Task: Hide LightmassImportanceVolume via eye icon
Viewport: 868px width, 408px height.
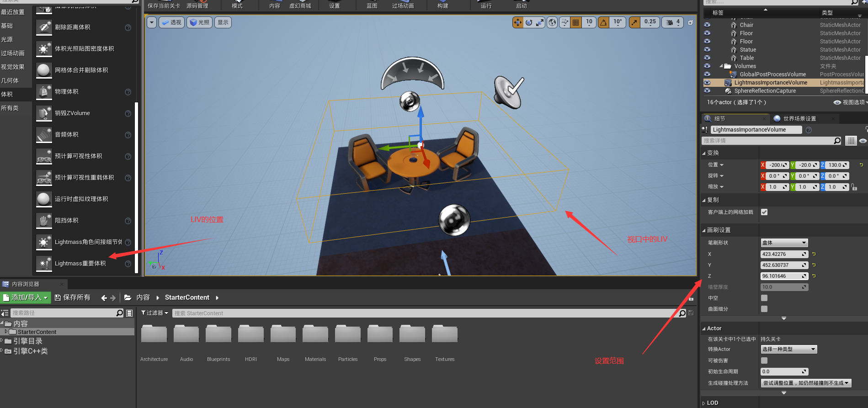Action: (707, 83)
